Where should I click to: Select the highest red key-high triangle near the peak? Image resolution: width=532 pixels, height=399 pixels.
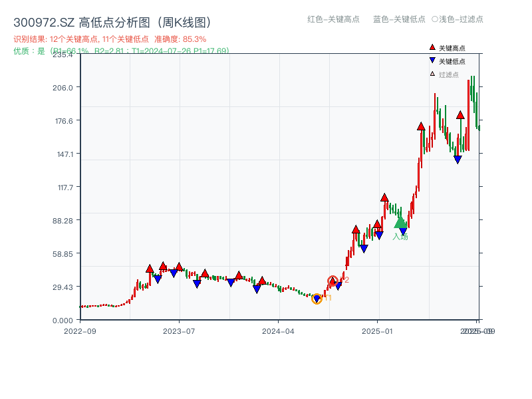click(x=460, y=114)
